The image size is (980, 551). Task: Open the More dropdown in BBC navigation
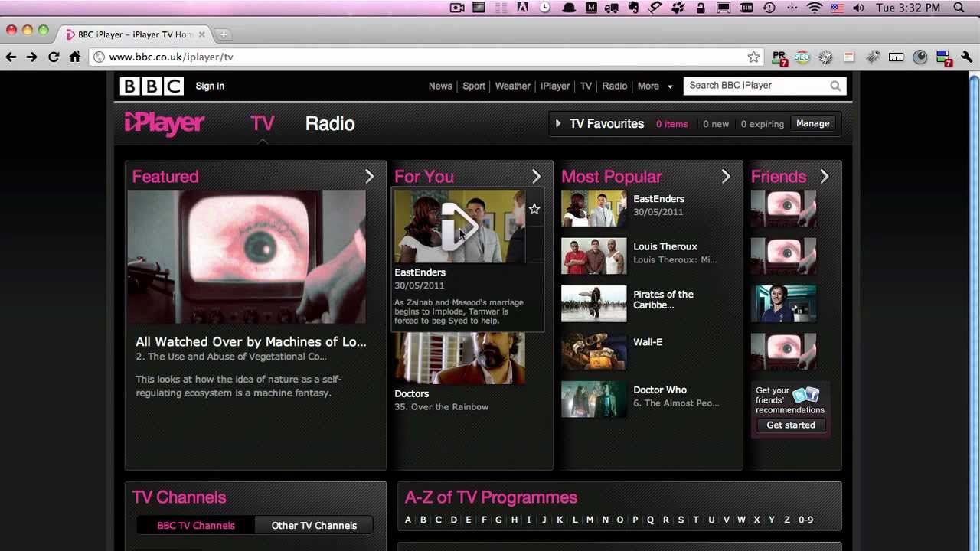tap(655, 86)
